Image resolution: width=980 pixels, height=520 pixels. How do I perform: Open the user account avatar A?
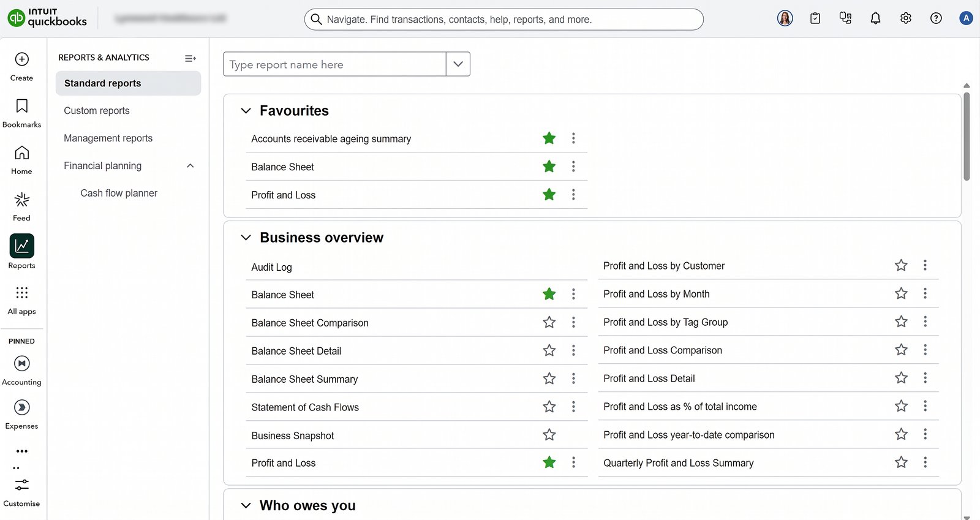click(966, 18)
